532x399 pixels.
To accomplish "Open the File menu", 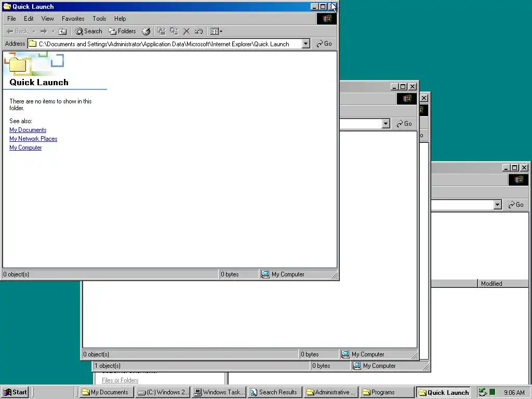I will point(11,19).
